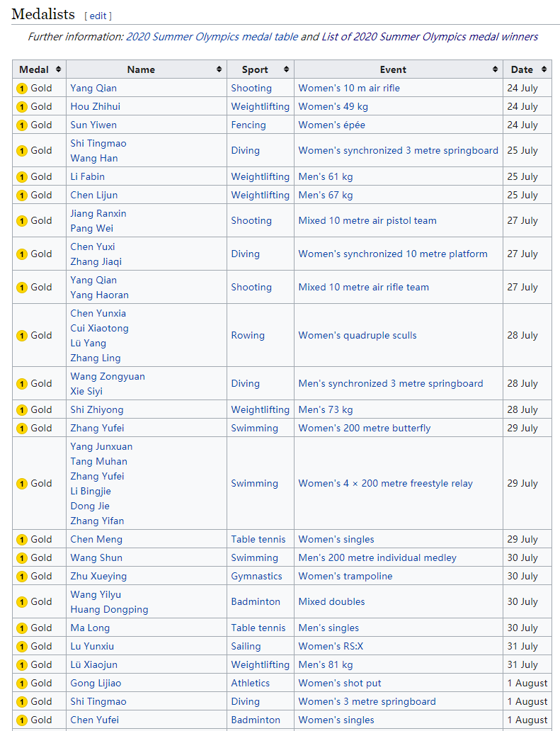Image resolution: width=560 pixels, height=731 pixels.
Task: Open Women's trampoline event link
Action: coord(345,576)
